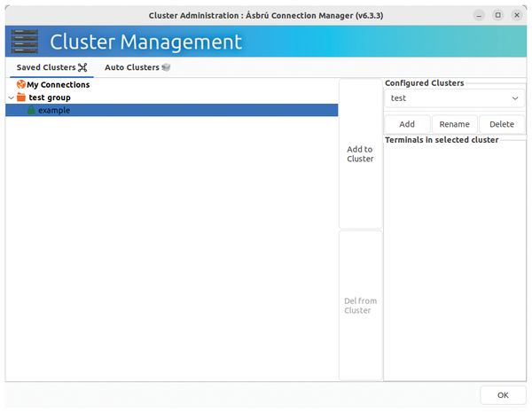Screen dimensions: 532x413
Task: Click the orange test group folder icon
Action: click(21, 97)
